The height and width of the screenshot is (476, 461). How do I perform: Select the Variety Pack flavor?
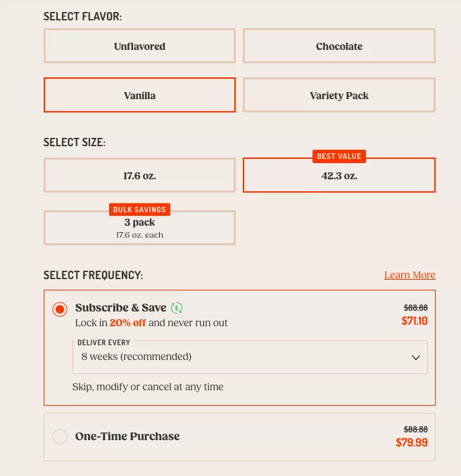[x=339, y=96]
